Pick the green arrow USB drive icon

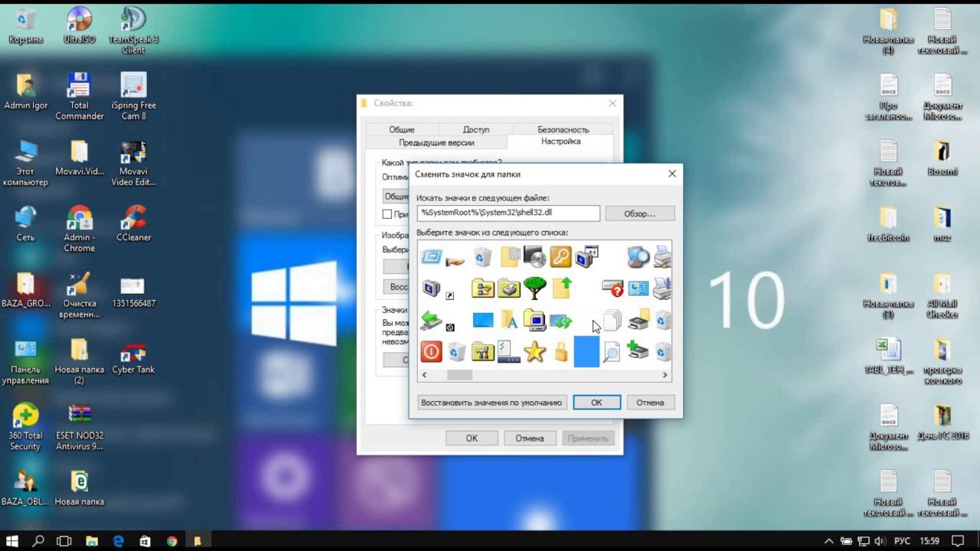tap(431, 320)
